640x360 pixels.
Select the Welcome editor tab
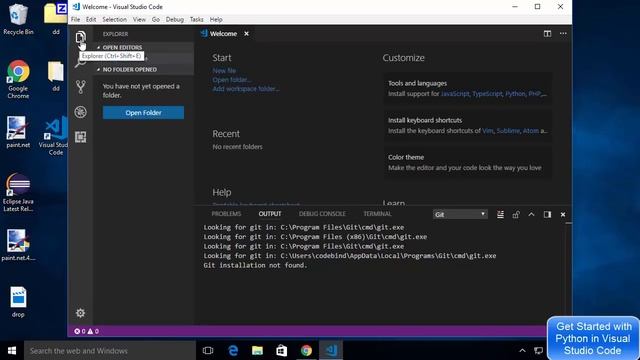tap(223, 33)
